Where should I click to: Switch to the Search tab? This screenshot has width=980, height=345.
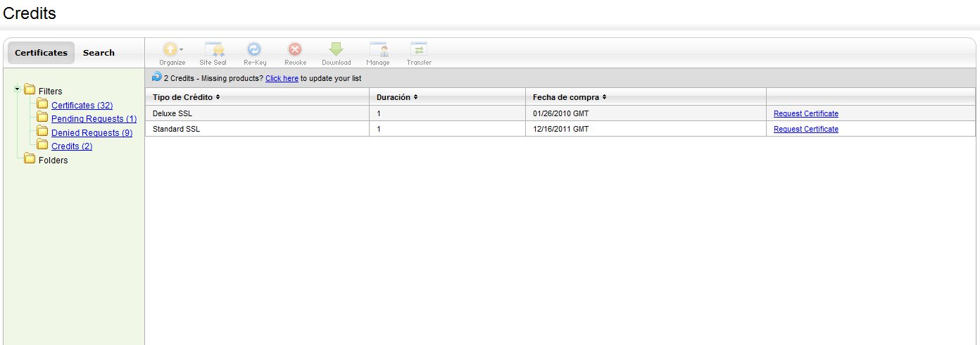coord(99,53)
